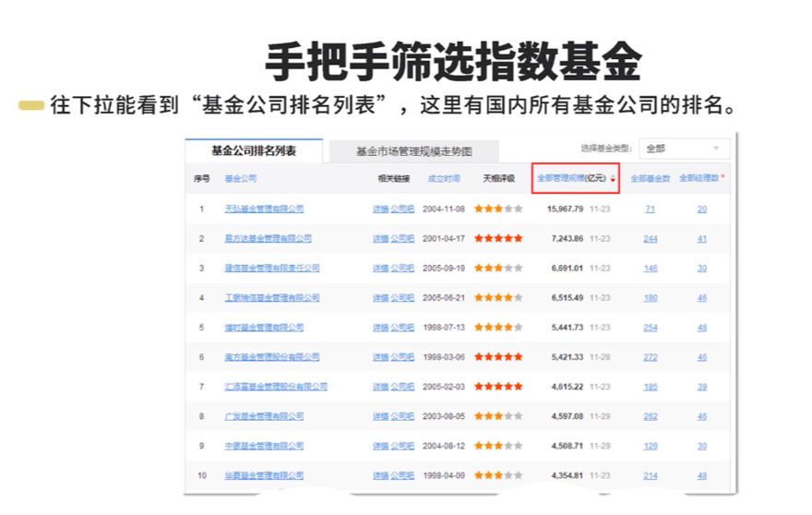This screenshot has width=812, height=515.
Task: Select the value 4,354.81 for 华夏基金
Action: 567,475
